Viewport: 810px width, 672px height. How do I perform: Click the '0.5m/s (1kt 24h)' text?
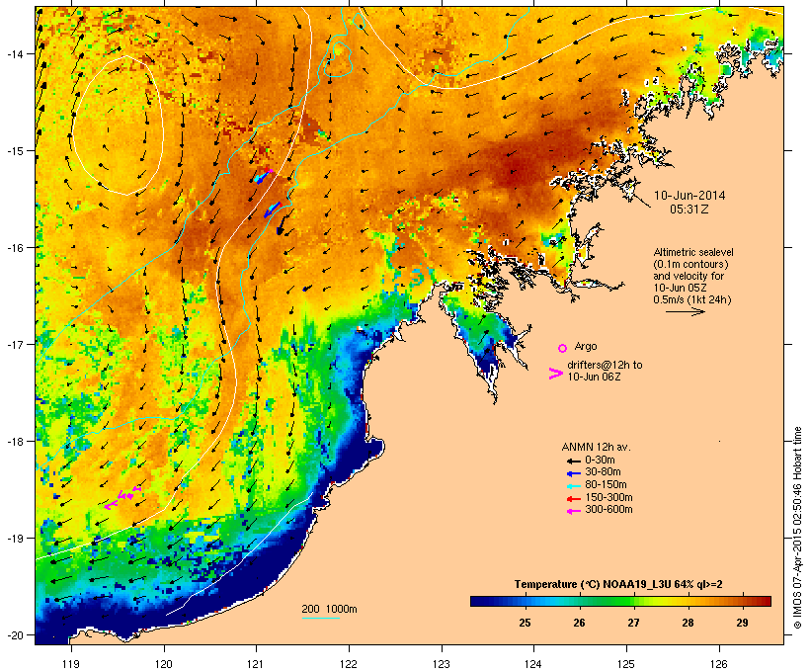(x=692, y=299)
